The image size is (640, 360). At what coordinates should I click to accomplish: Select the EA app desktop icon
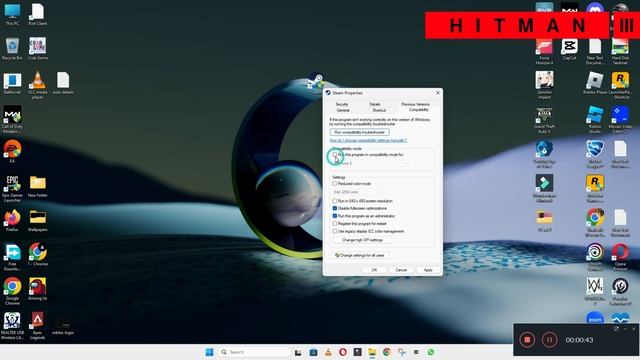point(12,152)
